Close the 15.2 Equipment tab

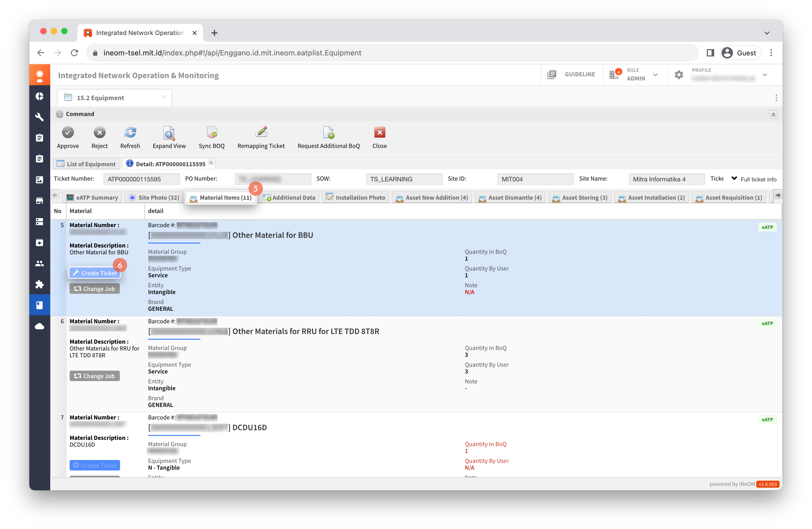164,97
